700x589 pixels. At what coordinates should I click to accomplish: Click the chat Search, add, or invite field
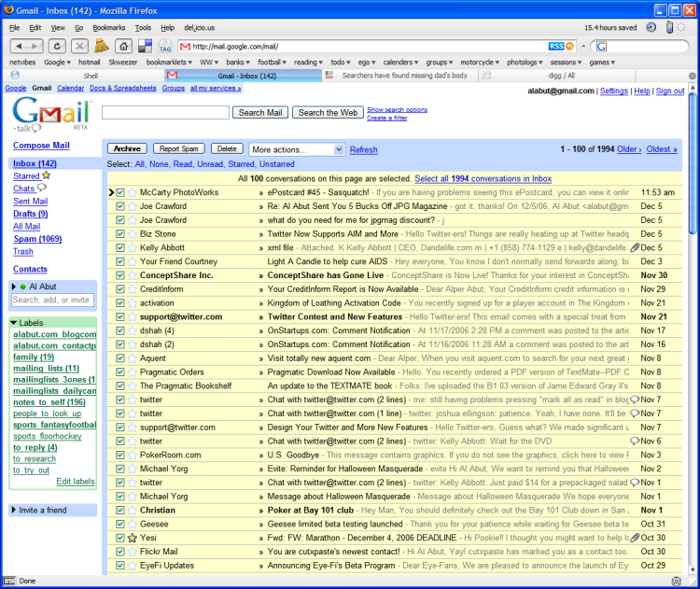click(52, 300)
